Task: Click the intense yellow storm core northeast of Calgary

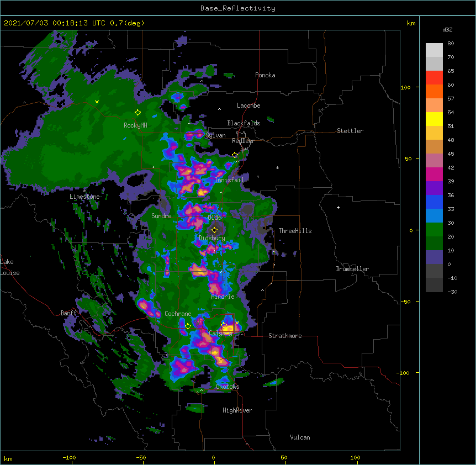Action: click(229, 328)
